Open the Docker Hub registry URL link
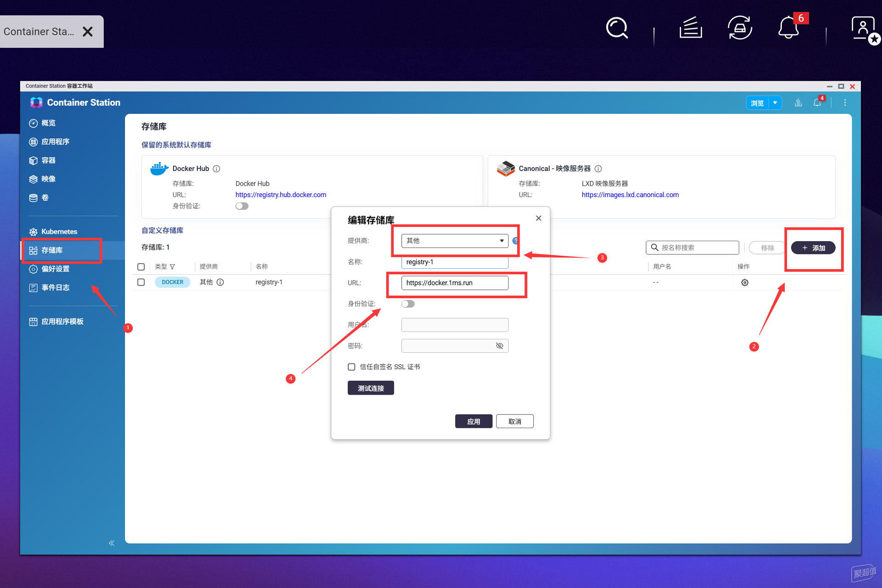Screen dimensions: 882x588 tap(281, 195)
